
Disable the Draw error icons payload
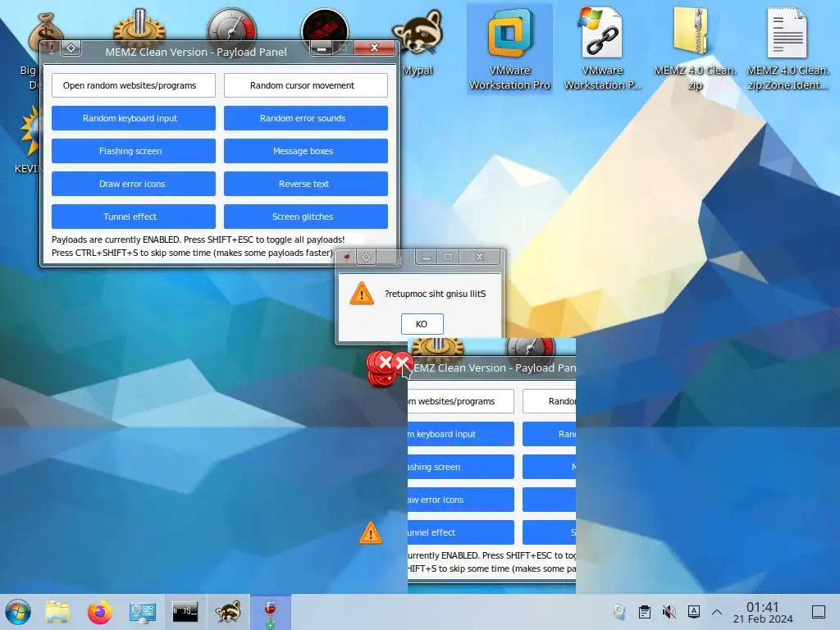[x=134, y=184]
